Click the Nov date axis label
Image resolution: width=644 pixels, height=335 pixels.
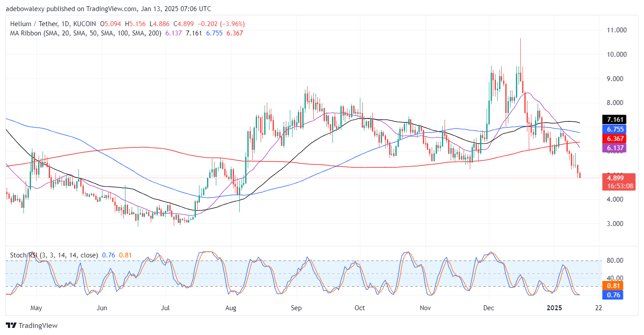425,308
